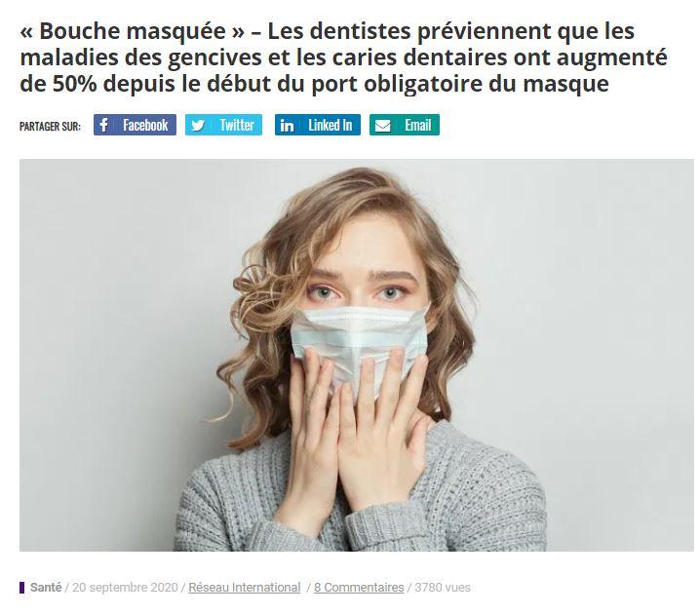Share article via Email button

click(405, 125)
